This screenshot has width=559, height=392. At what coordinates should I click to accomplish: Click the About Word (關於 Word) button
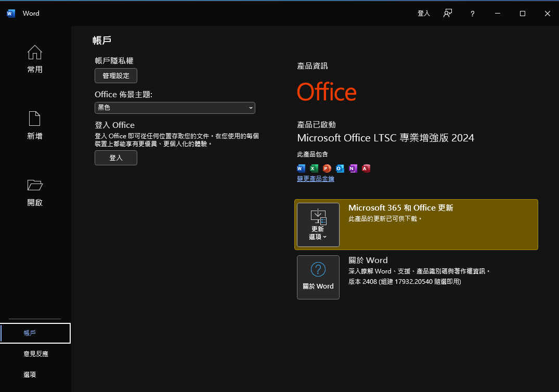(318, 277)
